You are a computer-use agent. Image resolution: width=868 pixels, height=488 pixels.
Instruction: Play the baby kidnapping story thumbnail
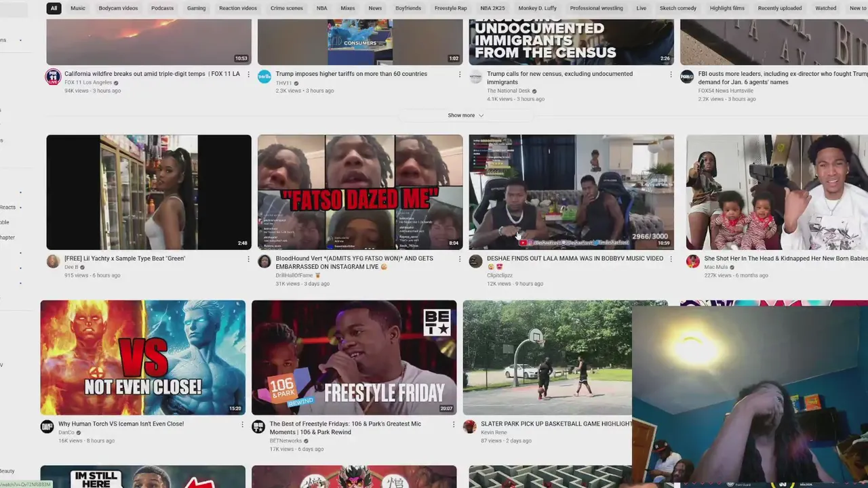tap(777, 192)
